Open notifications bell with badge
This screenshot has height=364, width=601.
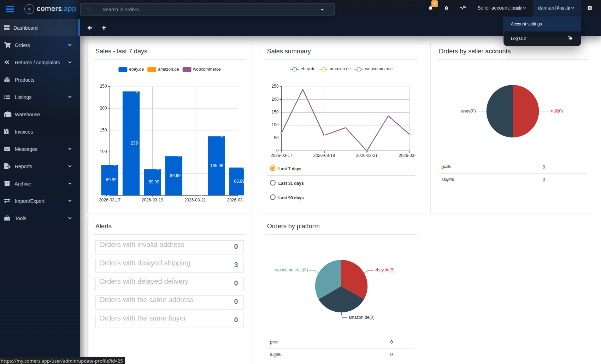(431, 8)
